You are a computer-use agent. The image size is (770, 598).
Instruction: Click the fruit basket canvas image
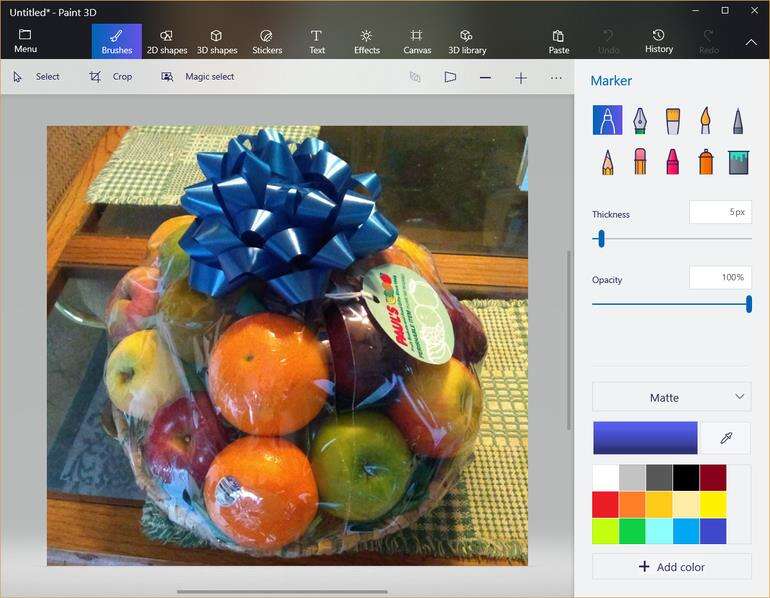coord(287,346)
